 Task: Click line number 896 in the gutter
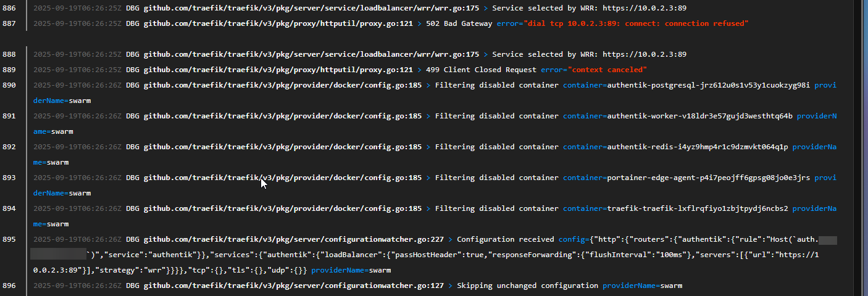click(x=9, y=286)
